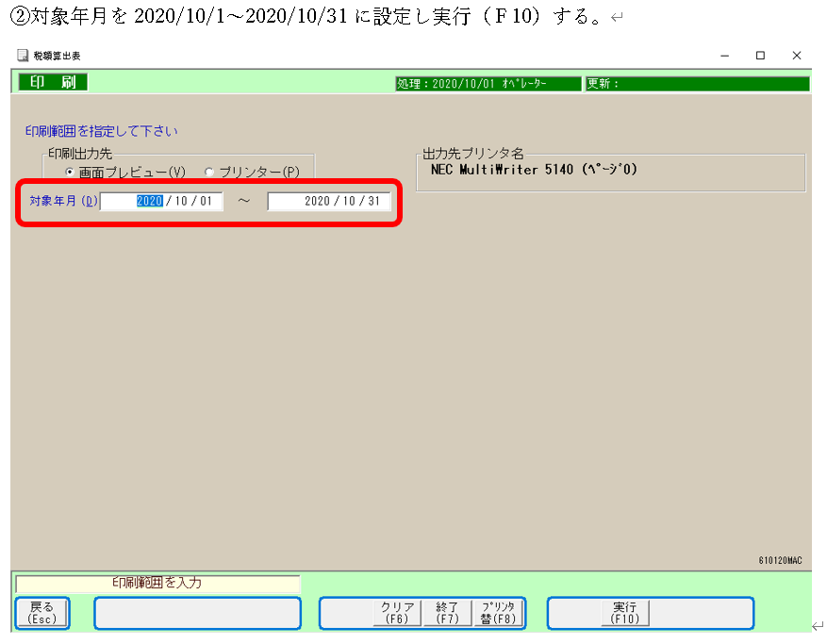Click the 印刷範囲を入力 status message box
The image size is (827, 644).
157,584
